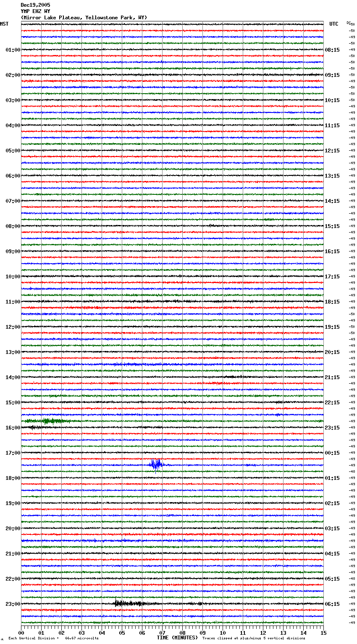Select the 18:00 MST time label
Screen dimensions: 357x644
[13, 478]
